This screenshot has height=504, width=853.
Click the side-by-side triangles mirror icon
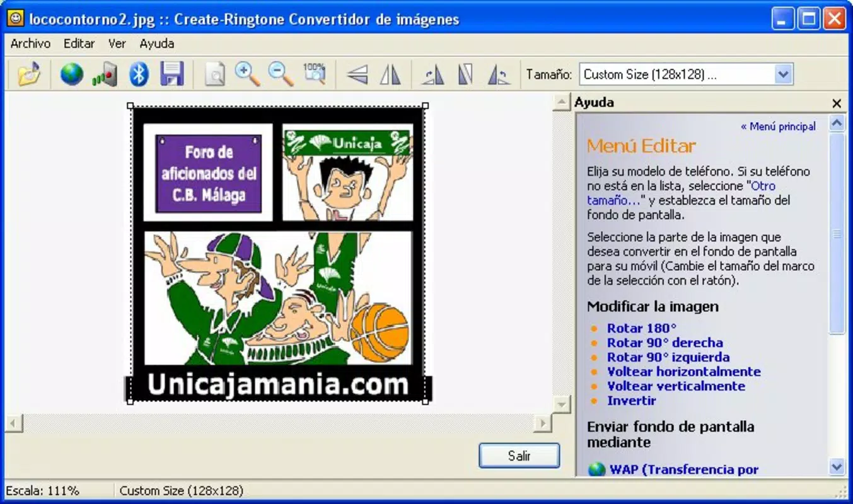[390, 75]
